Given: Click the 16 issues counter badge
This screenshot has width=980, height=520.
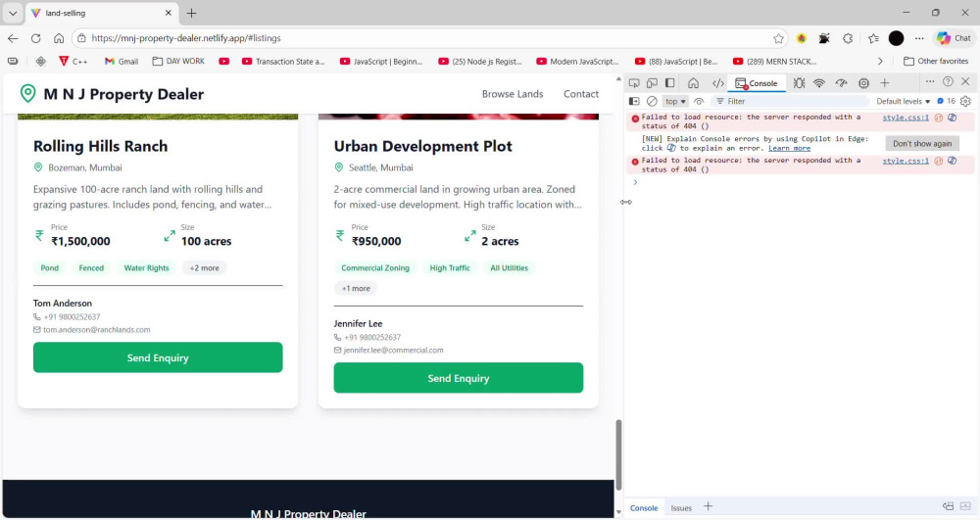Looking at the screenshot, I should tap(947, 101).
